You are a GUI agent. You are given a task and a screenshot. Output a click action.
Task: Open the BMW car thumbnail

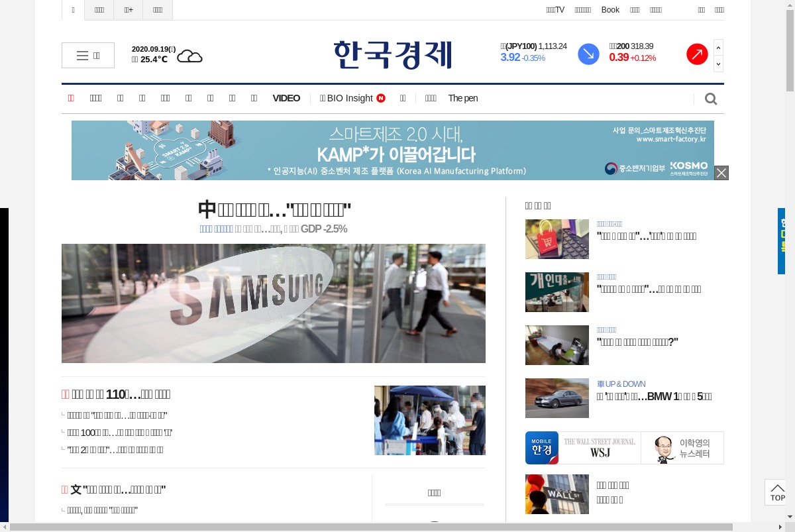pyautogui.click(x=557, y=398)
